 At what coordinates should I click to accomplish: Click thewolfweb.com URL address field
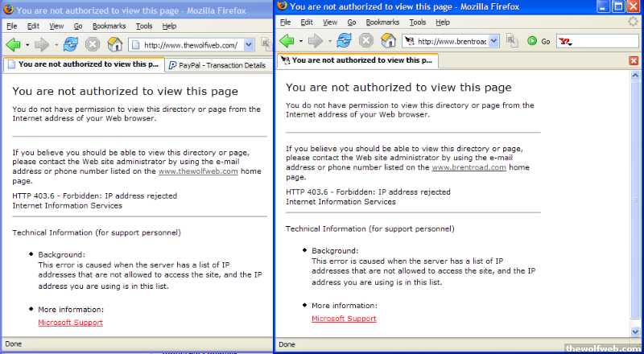(192, 45)
